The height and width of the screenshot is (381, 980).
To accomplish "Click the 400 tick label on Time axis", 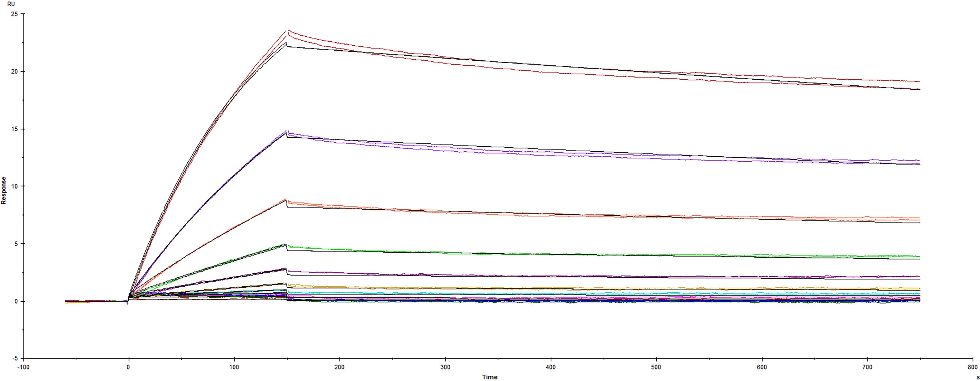I will (x=550, y=367).
